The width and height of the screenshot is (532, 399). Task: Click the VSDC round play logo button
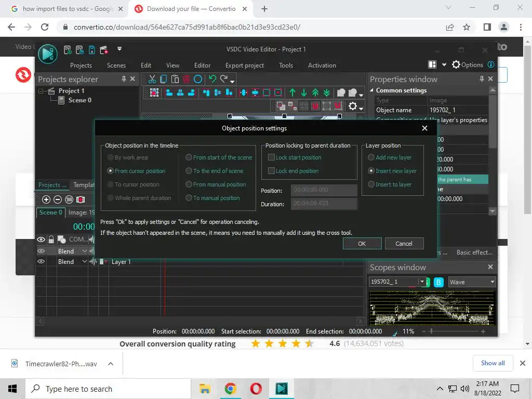coord(48,54)
